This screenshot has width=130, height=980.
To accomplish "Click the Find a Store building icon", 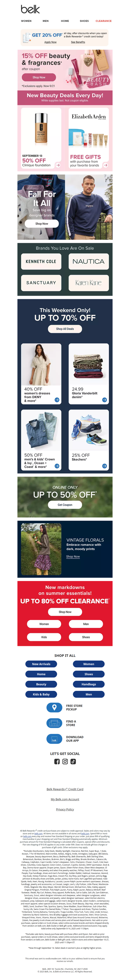I will point(54,723).
